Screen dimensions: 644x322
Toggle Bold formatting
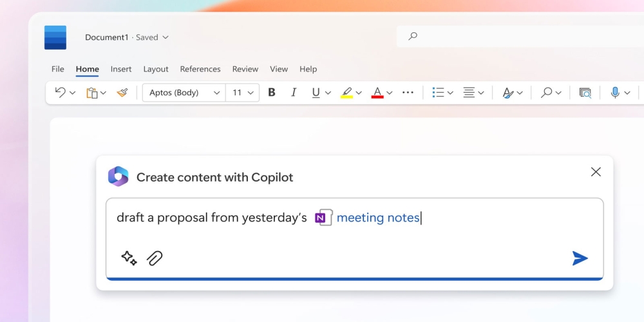(x=272, y=92)
